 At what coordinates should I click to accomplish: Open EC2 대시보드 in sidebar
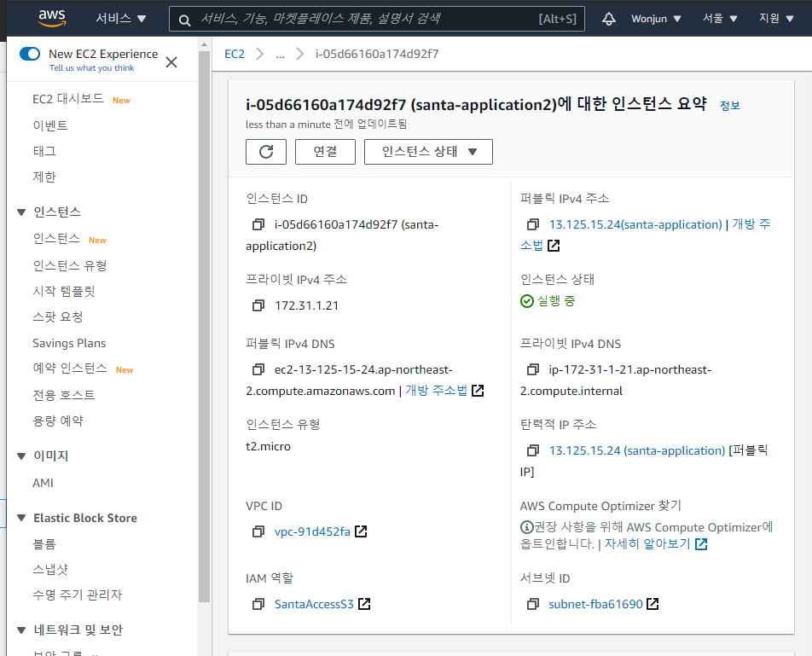(x=68, y=99)
